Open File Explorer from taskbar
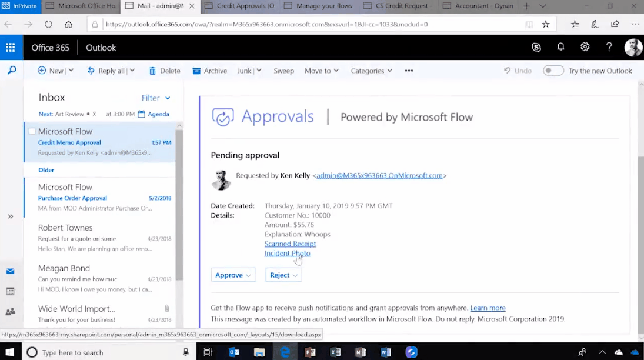The height and width of the screenshot is (360, 644). click(x=259, y=352)
